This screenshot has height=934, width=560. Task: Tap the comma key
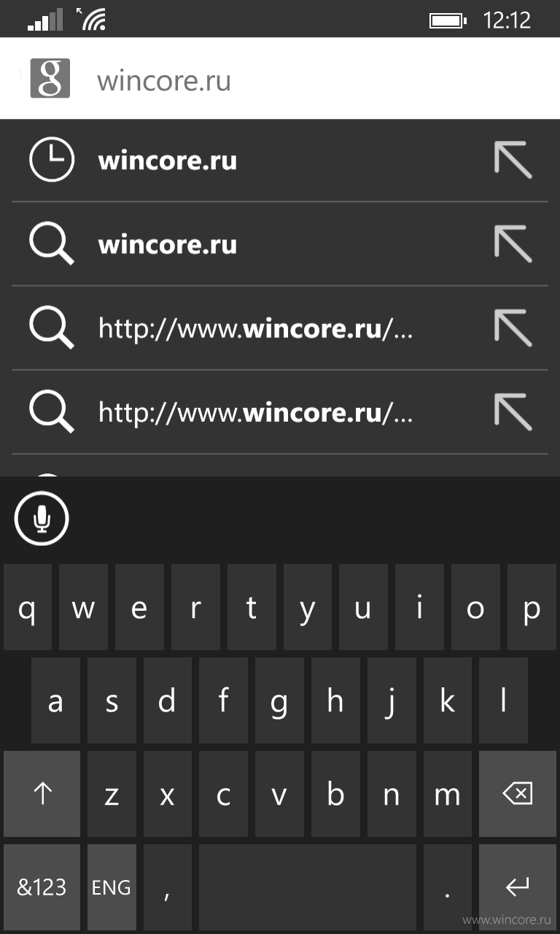(x=168, y=887)
